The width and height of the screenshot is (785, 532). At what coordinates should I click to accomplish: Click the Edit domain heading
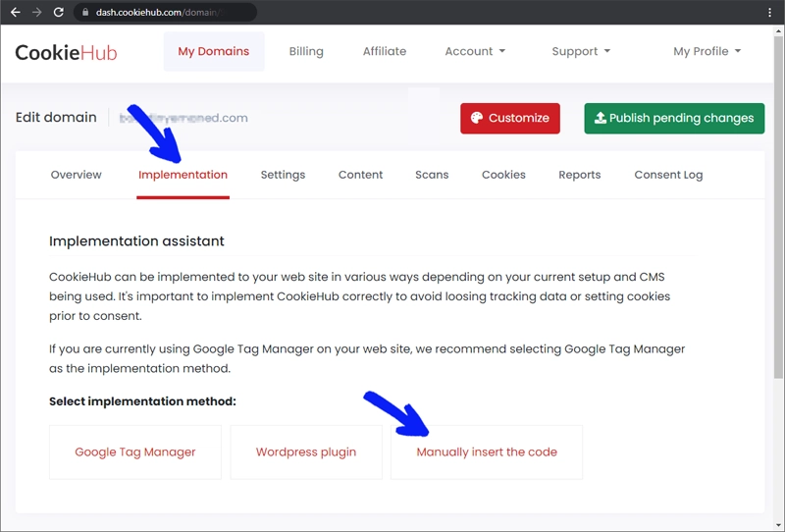(56, 117)
